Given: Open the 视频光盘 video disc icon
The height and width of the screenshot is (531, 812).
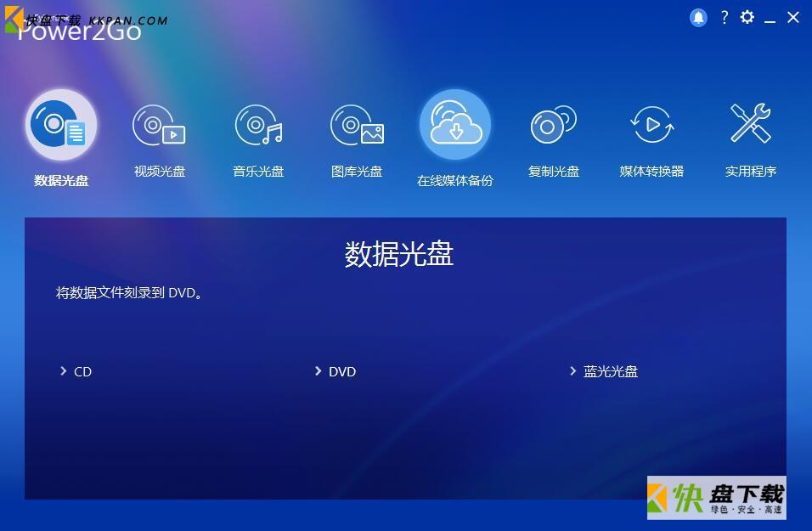Looking at the screenshot, I should [x=159, y=125].
